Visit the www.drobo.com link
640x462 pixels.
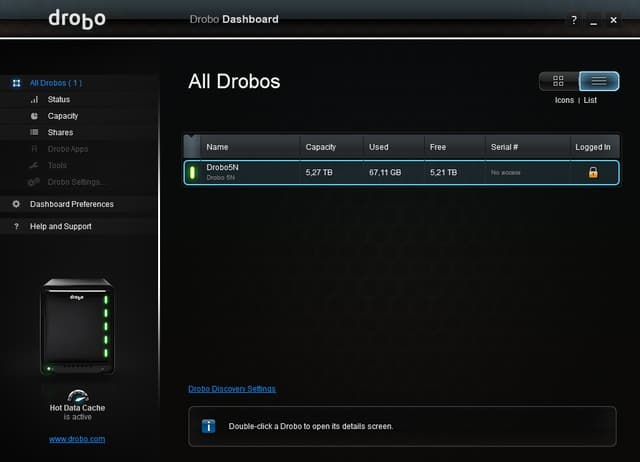77,439
